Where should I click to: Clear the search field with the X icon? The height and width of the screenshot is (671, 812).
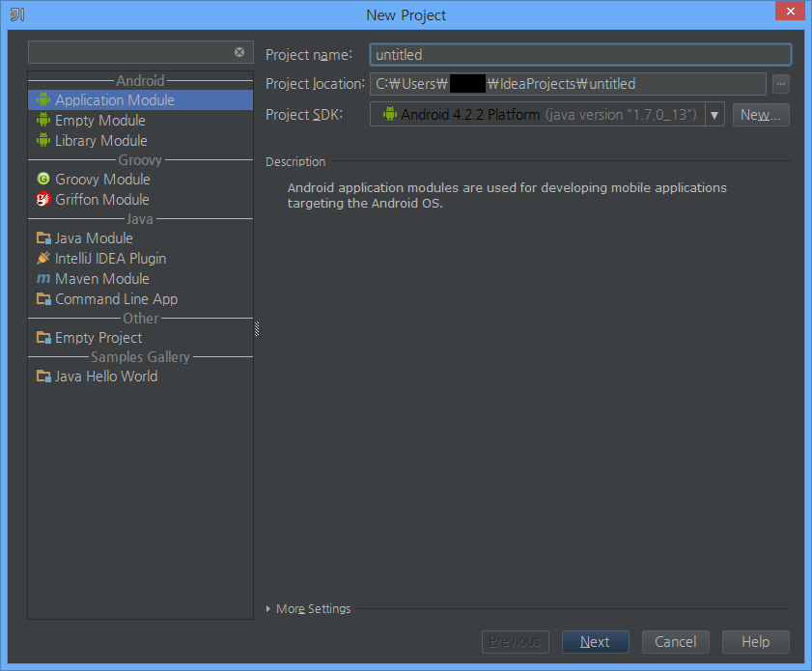(x=239, y=52)
